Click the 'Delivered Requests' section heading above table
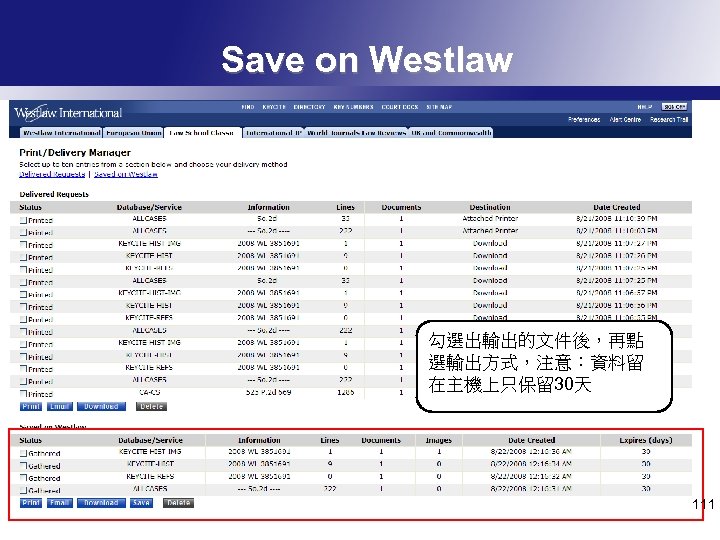Viewport: 720px width, 540px height. pos(54,194)
